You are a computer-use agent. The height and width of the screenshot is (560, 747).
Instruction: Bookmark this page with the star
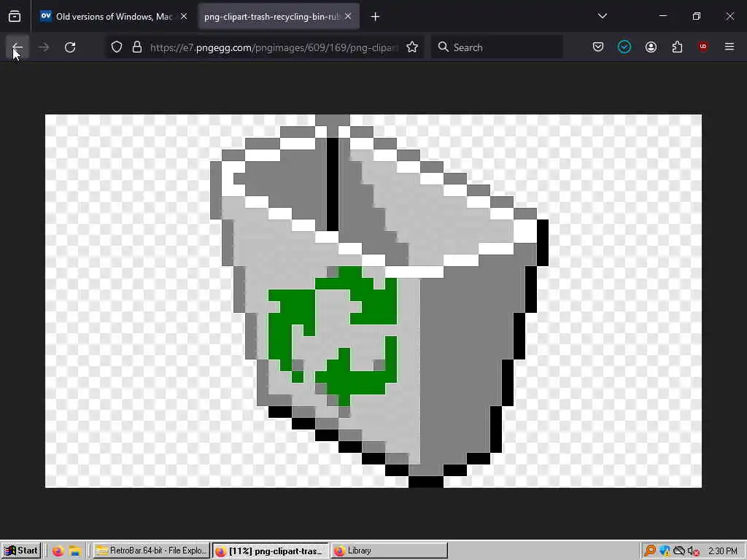pos(412,47)
